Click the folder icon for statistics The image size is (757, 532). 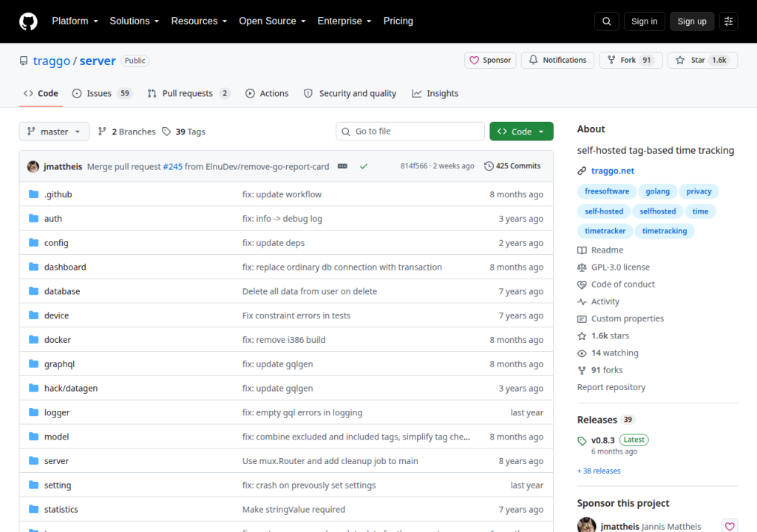click(33, 509)
